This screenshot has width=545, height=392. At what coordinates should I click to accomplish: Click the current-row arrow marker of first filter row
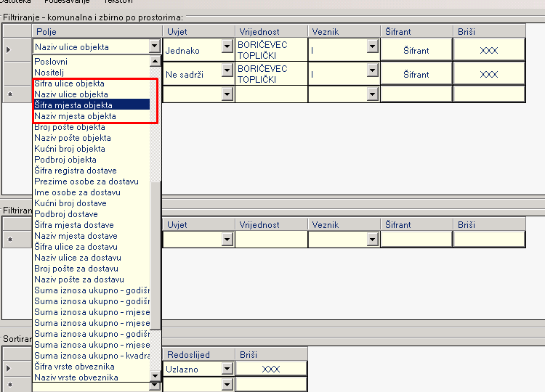[9, 49]
